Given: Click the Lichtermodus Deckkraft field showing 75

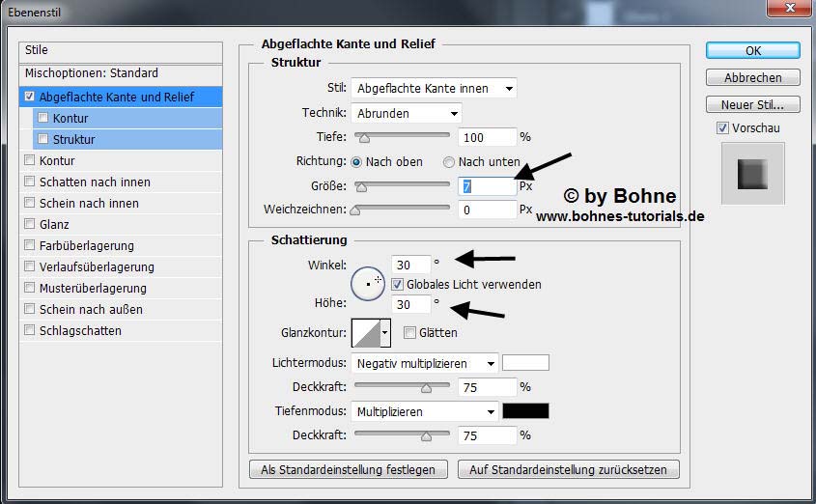Looking at the screenshot, I should [488, 387].
